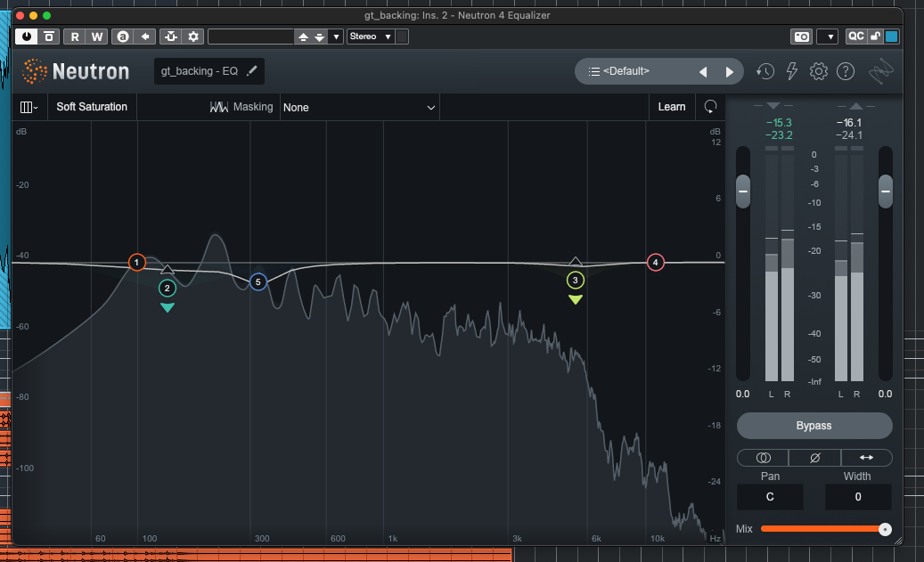924x562 pixels.
Task: Click the Pan value field C
Action: (x=770, y=497)
